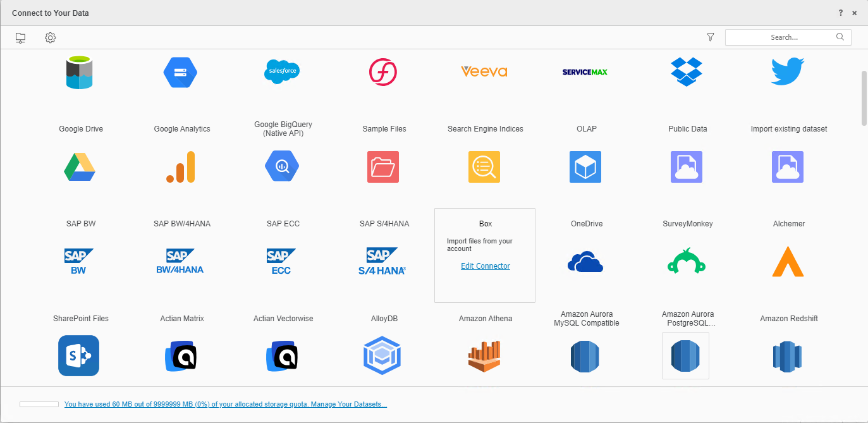The width and height of the screenshot is (868, 423).
Task: Open the SharePoint Files connector
Action: [x=80, y=356]
